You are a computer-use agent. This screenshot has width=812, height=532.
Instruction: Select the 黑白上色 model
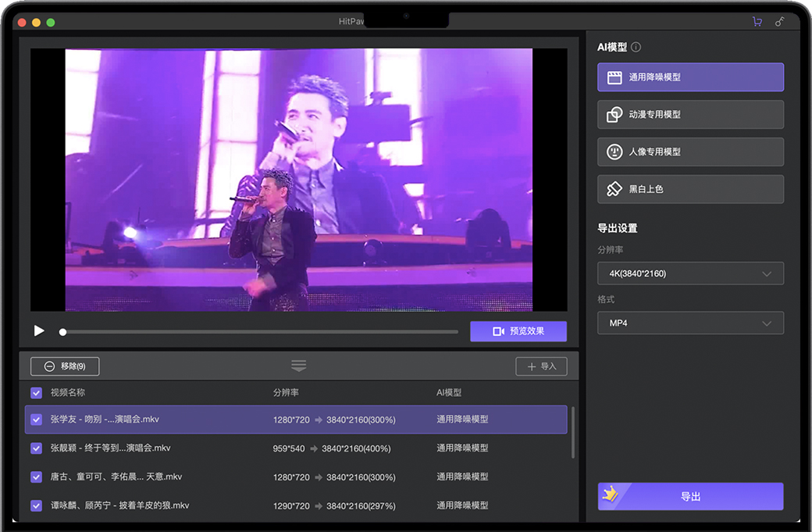(x=690, y=189)
